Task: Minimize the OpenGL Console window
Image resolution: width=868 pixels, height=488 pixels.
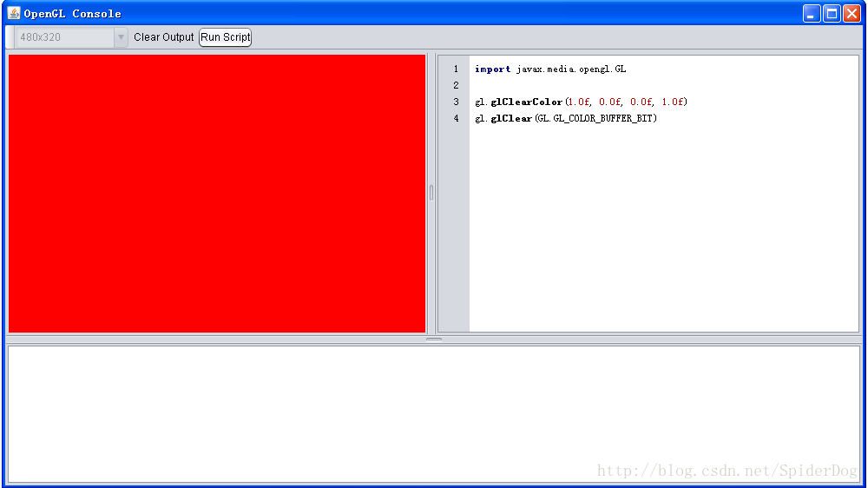Action: 812,13
